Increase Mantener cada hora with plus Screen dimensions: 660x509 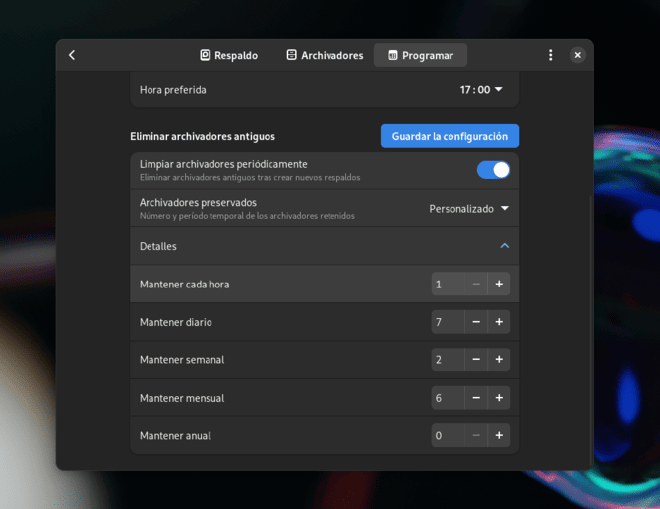pos(499,284)
